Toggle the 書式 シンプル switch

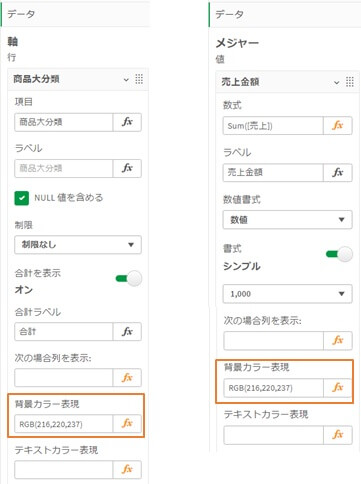point(339,255)
